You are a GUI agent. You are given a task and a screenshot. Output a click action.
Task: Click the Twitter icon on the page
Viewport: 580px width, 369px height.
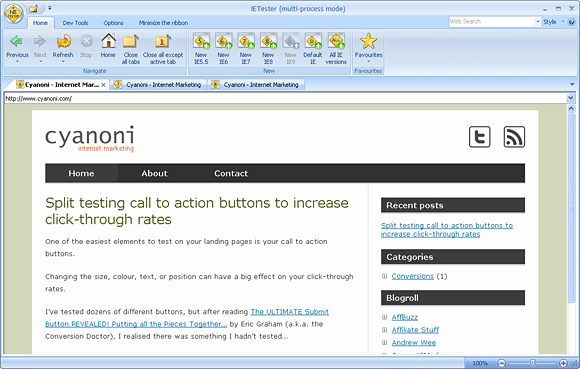480,137
